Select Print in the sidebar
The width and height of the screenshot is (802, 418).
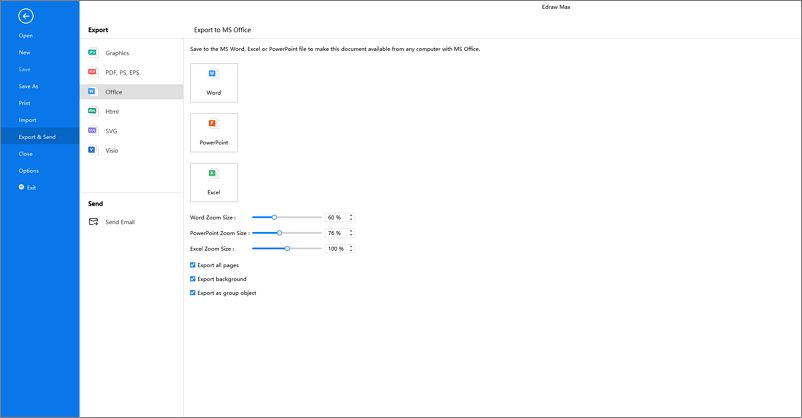tap(25, 103)
